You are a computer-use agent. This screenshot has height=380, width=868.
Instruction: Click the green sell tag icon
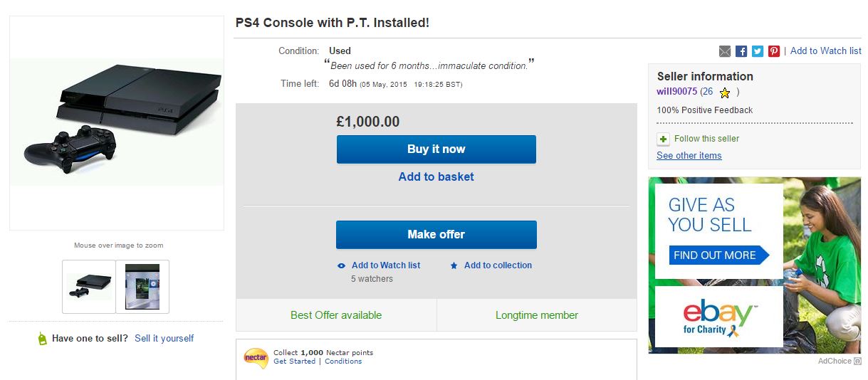tap(42, 339)
